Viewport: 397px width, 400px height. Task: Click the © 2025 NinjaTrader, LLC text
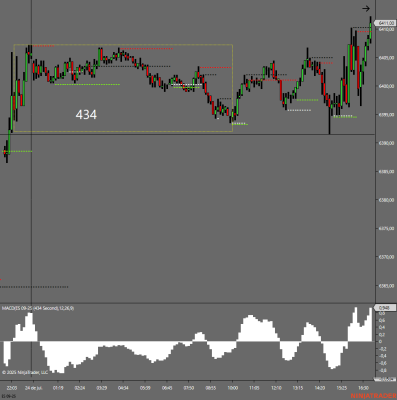coord(25,372)
